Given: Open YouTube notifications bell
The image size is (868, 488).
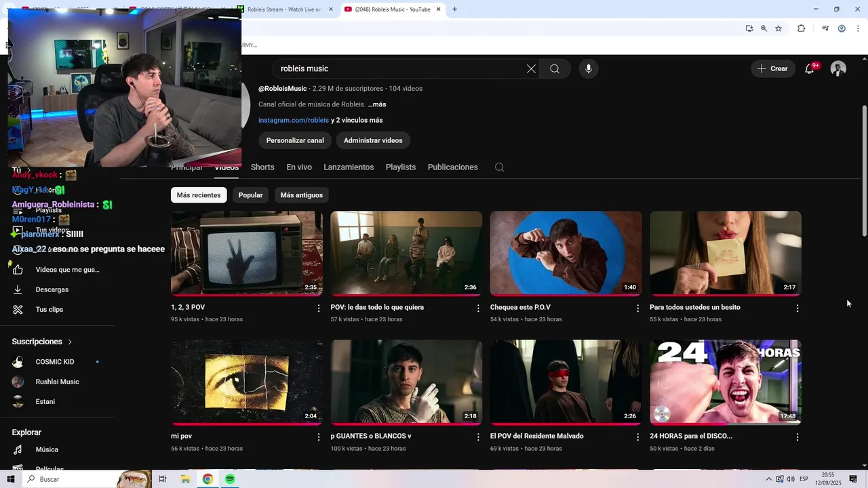Looking at the screenshot, I should [x=810, y=68].
